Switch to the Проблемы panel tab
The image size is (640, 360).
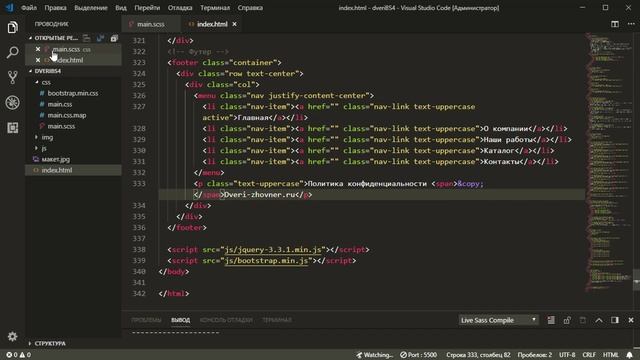pos(146,320)
